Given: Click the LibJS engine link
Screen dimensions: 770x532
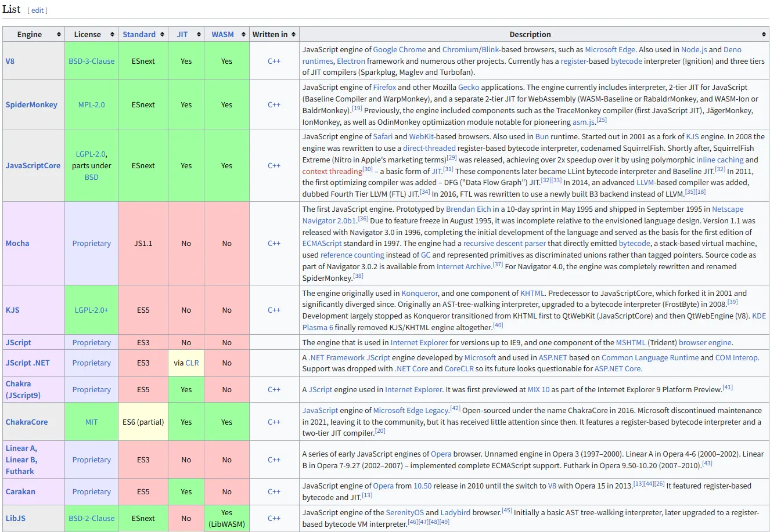Looking at the screenshot, I should tap(16, 519).
